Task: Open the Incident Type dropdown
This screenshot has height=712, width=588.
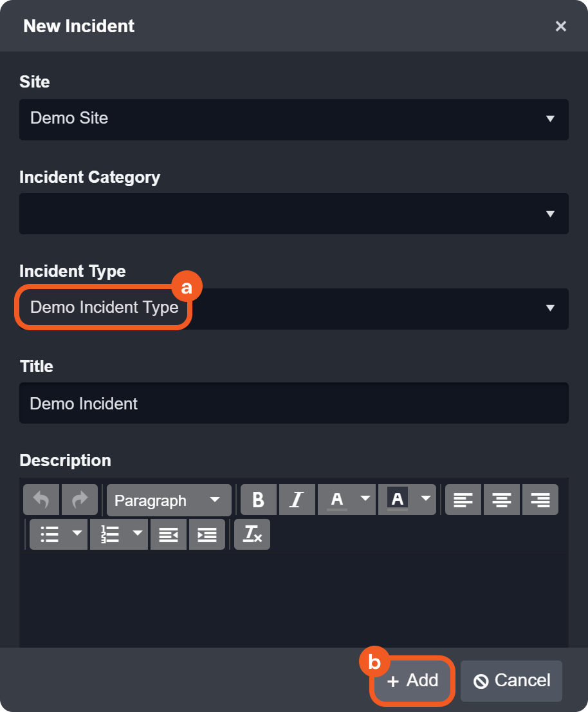Action: coord(293,308)
